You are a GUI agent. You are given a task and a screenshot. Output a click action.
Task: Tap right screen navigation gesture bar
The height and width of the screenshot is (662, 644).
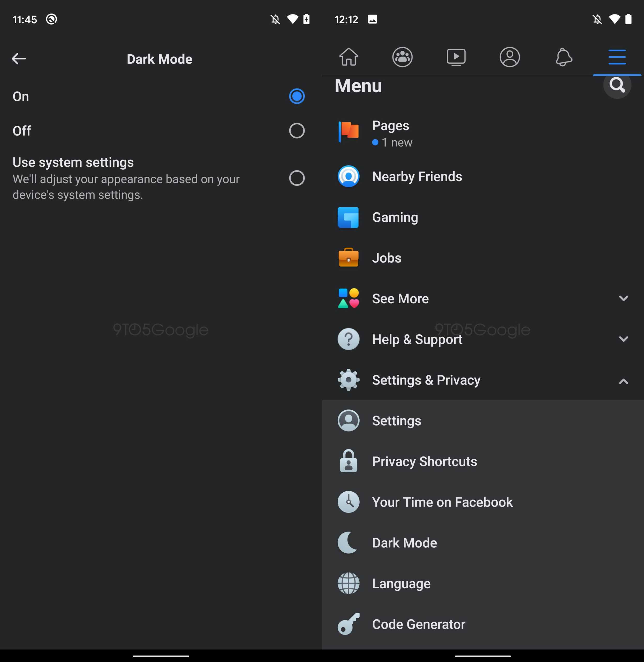pyautogui.click(x=483, y=656)
